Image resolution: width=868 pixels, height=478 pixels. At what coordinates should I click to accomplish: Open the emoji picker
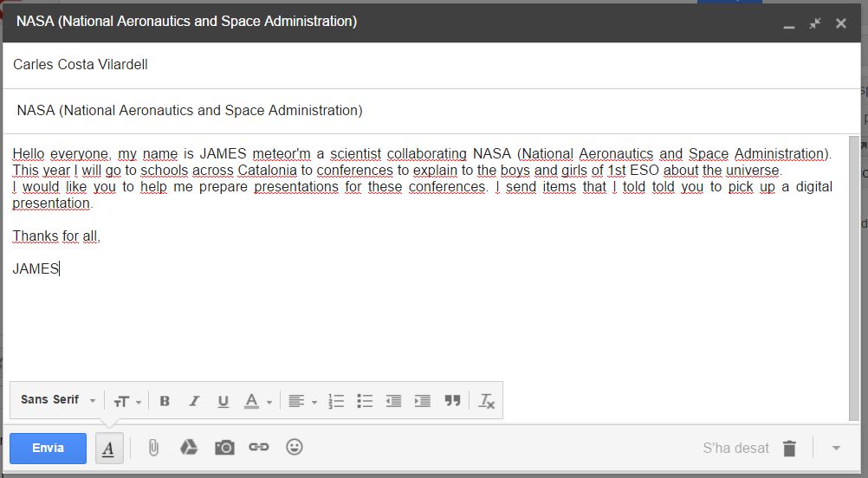click(295, 448)
